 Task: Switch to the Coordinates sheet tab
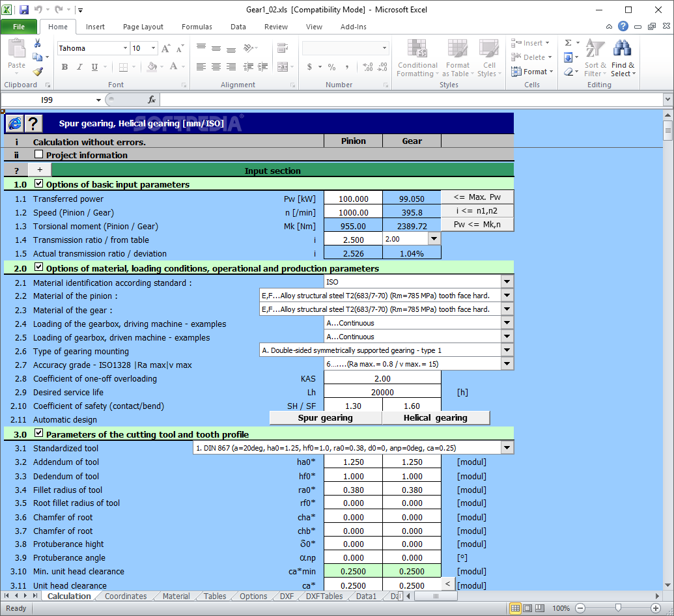[x=126, y=596]
